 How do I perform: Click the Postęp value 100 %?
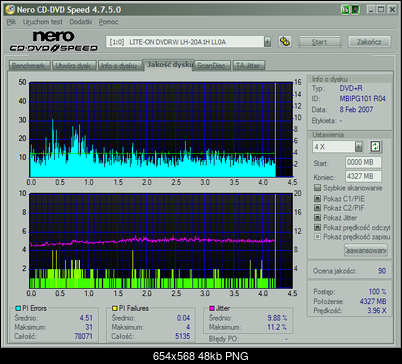point(377,292)
